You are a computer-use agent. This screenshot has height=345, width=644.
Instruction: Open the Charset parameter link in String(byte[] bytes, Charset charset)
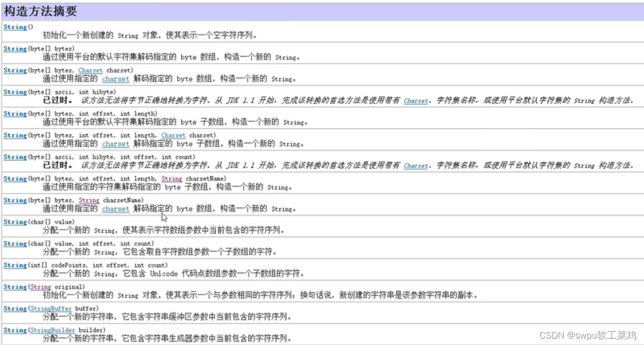90,70
